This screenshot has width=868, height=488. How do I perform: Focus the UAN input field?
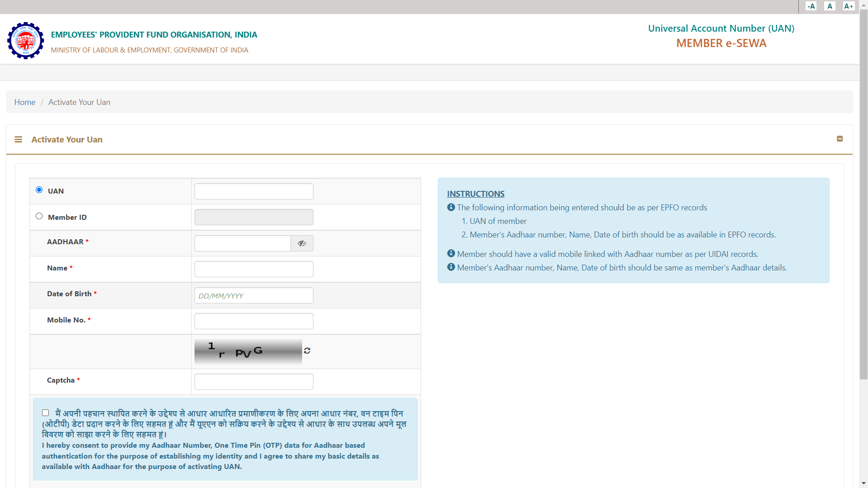254,191
